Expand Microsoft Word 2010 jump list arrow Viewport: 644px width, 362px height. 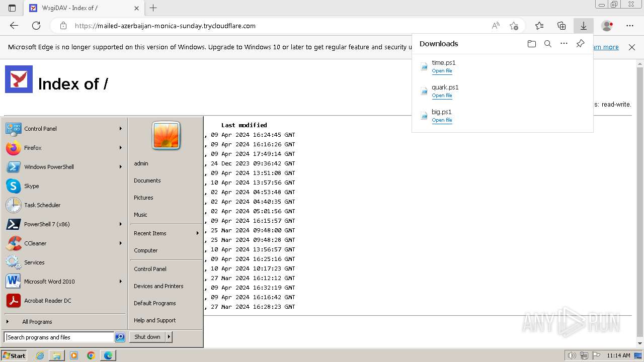pyautogui.click(x=120, y=282)
